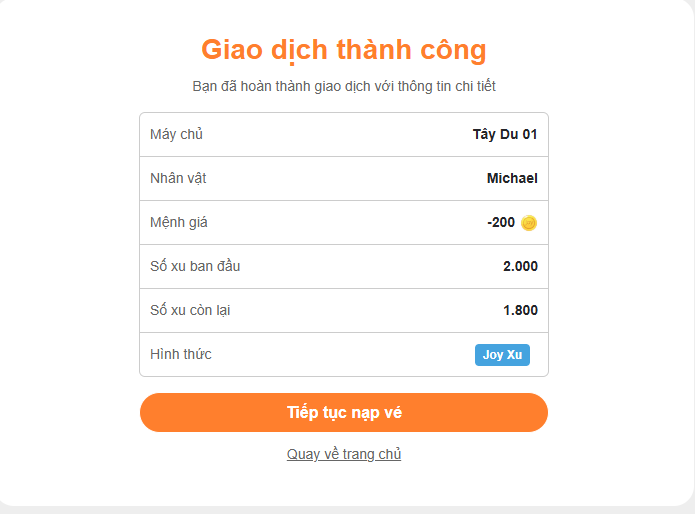Click the subtitle text below the heading
Screen dimensions: 695x514
click(344, 86)
